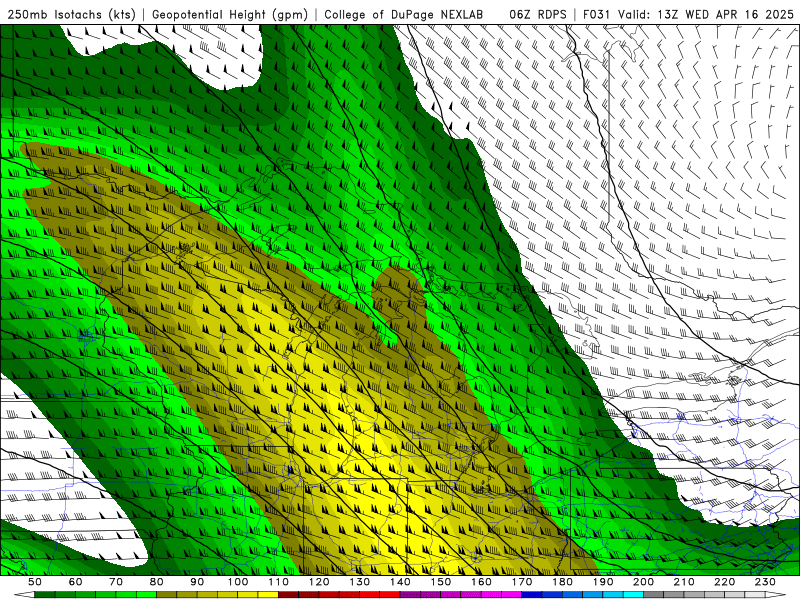Click the '250mb Isotachs (kts)' title text

point(71,15)
